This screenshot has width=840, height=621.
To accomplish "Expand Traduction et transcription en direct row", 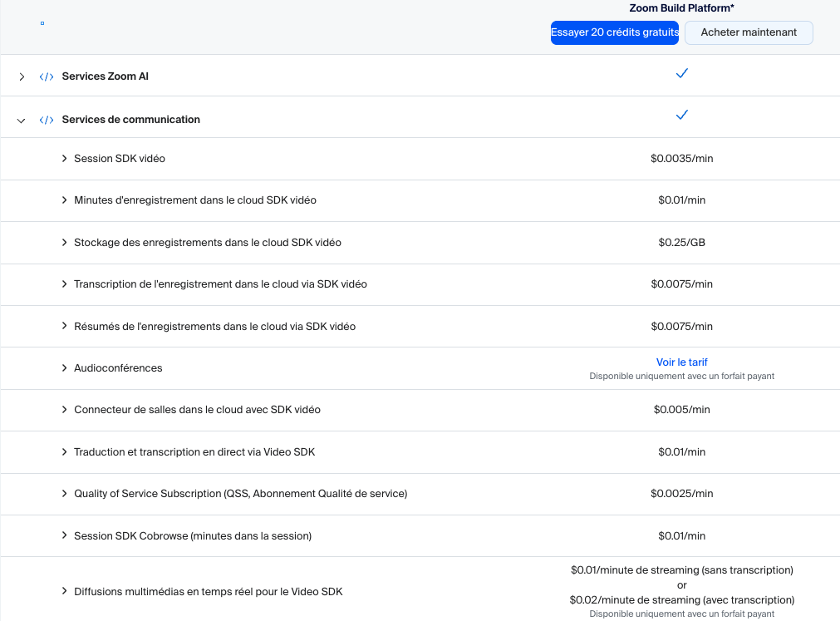I will click(x=65, y=451).
